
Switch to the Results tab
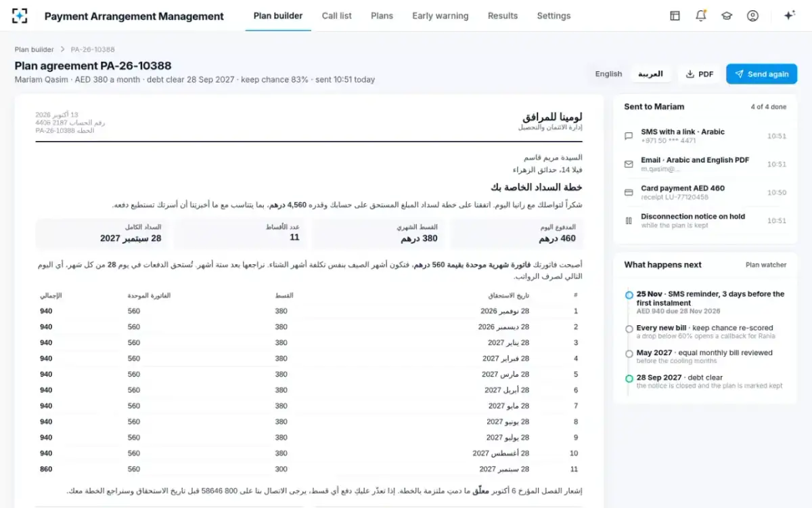[503, 16]
